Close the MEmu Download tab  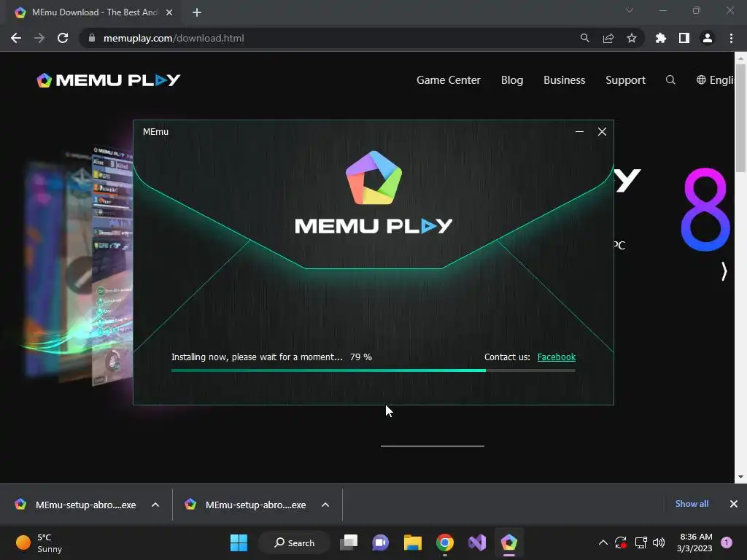coord(169,12)
